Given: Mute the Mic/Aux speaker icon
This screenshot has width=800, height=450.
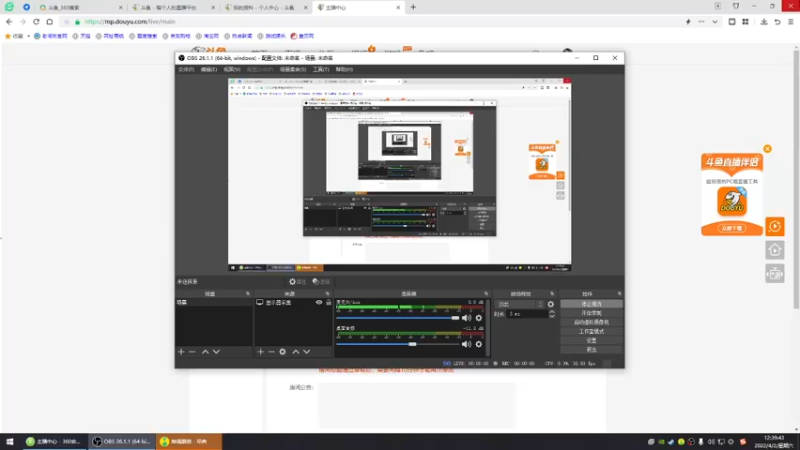Looking at the screenshot, I should [x=466, y=318].
